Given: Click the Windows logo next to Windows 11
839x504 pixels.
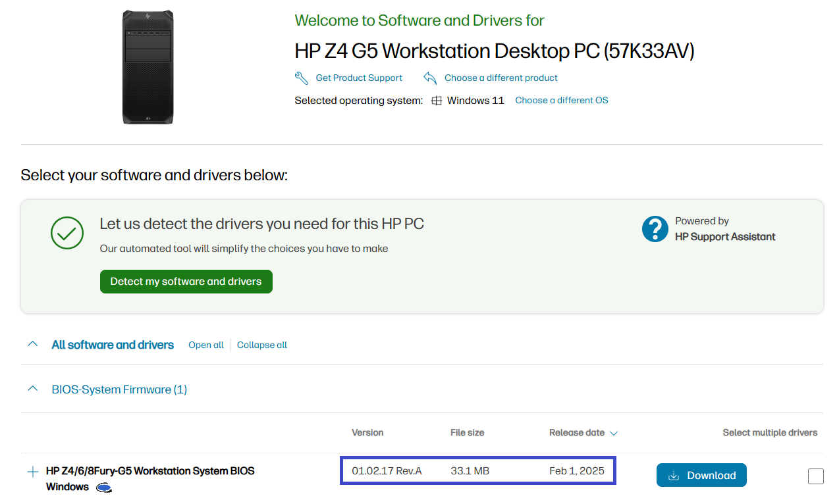Looking at the screenshot, I should point(436,100).
